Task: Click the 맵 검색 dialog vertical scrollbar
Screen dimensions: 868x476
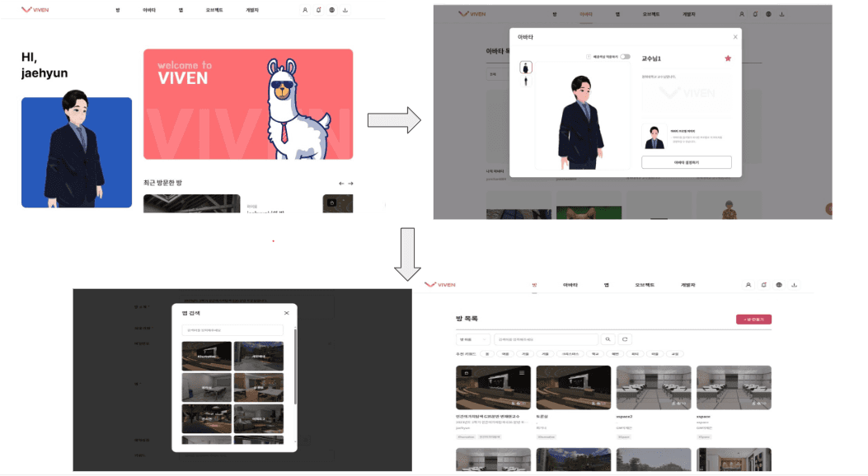Action: pyautogui.click(x=295, y=366)
